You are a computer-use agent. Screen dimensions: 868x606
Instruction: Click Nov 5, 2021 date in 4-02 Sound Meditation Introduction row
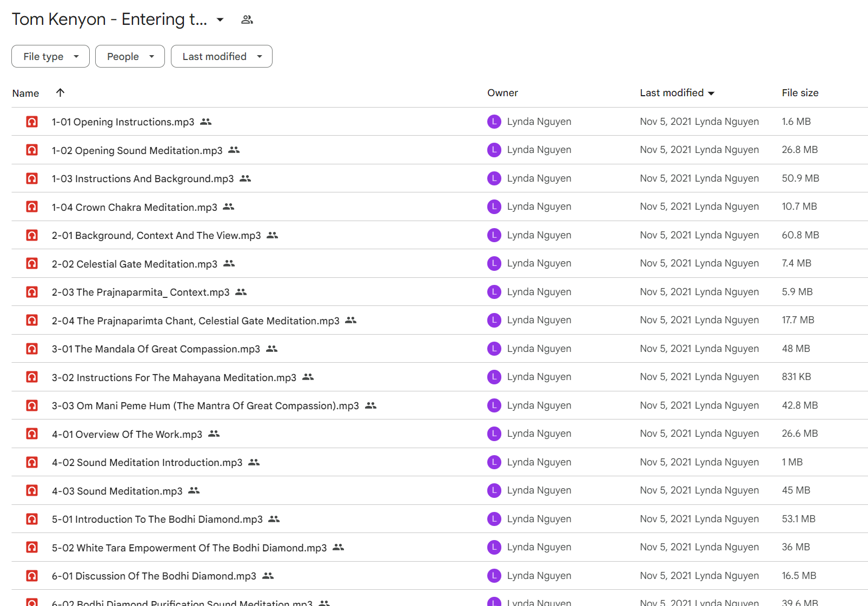(x=666, y=462)
